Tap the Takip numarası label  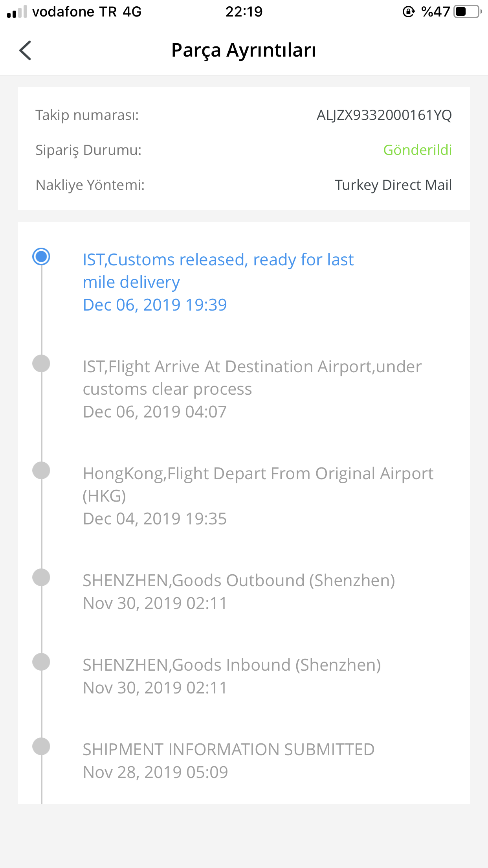pyautogui.click(x=87, y=115)
